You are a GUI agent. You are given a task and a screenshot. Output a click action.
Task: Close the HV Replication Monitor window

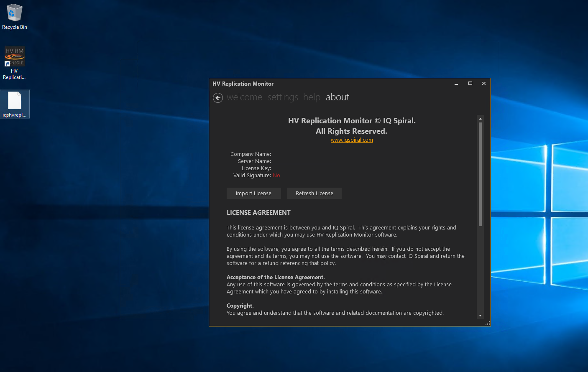pyautogui.click(x=484, y=84)
